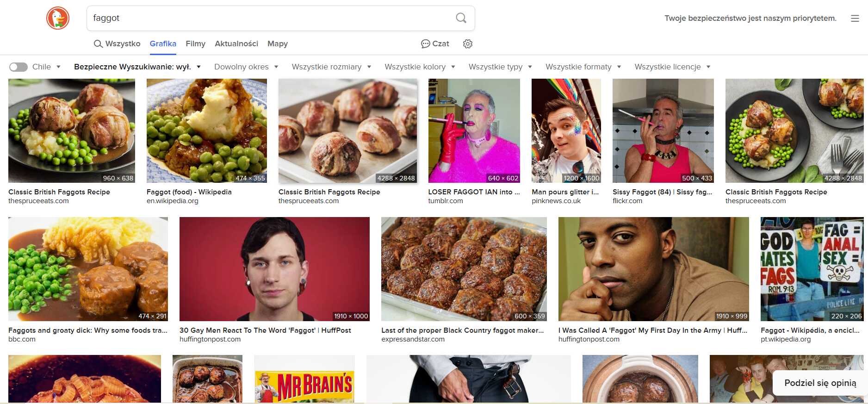
Task: Open the glitter face pinknews image
Action: point(566,131)
